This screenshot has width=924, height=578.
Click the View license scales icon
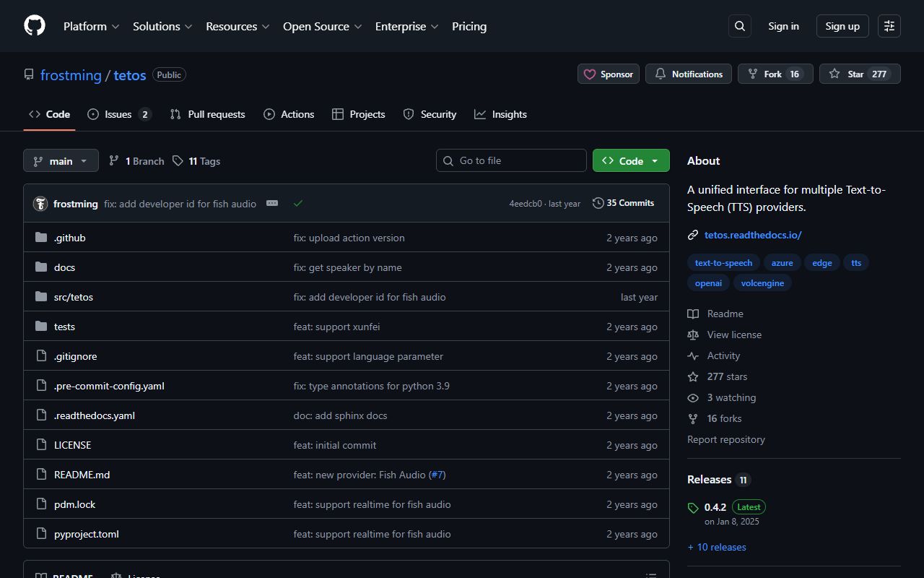point(693,335)
